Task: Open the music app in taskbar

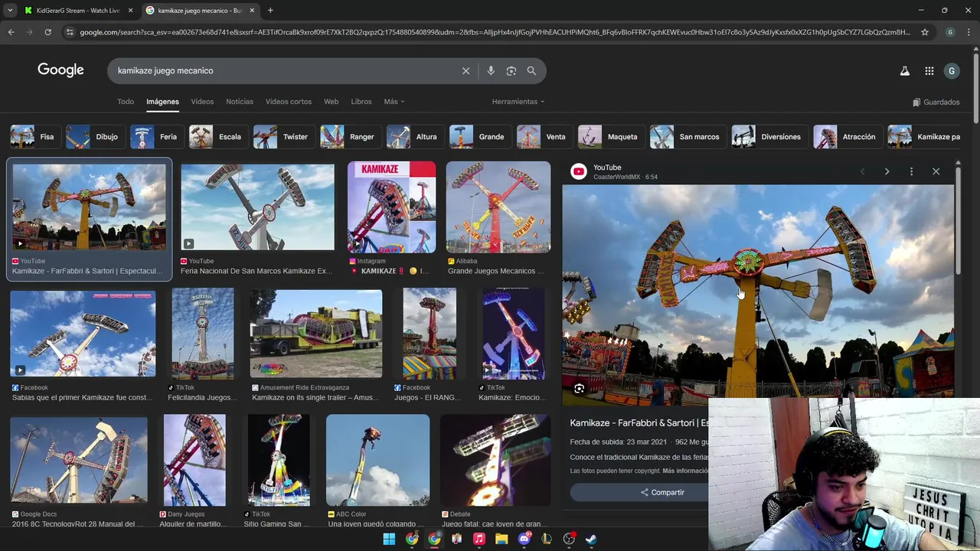Action: tap(479, 539)
